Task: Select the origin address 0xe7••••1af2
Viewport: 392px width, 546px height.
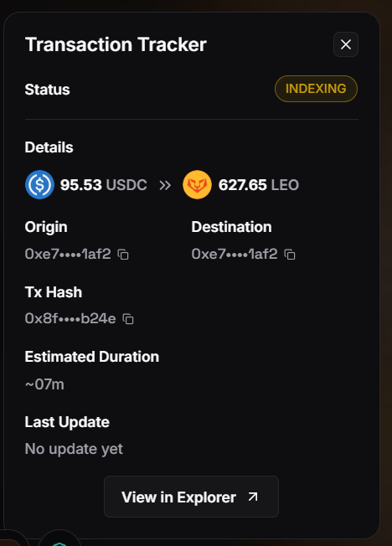Action: (68, 255)
